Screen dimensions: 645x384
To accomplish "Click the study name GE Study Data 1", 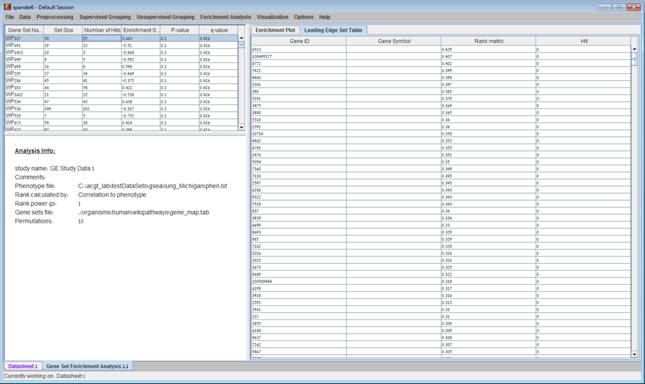I will click(x=72, y=168).
